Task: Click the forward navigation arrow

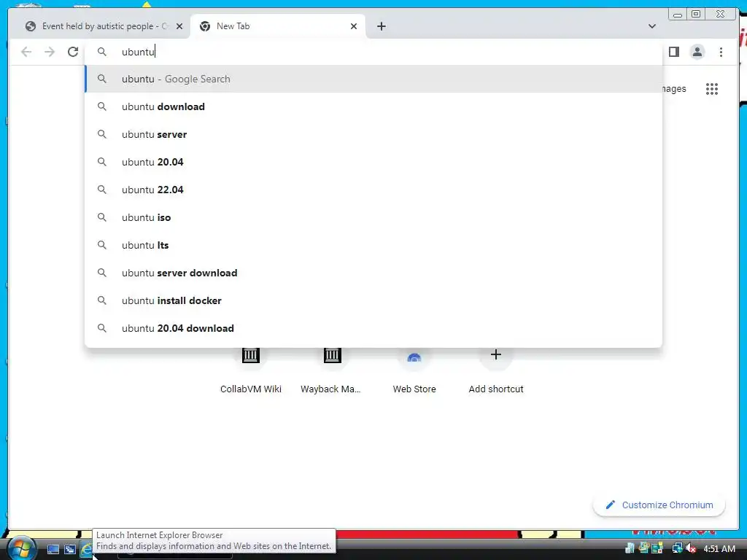Action: (x=50, y=52)
